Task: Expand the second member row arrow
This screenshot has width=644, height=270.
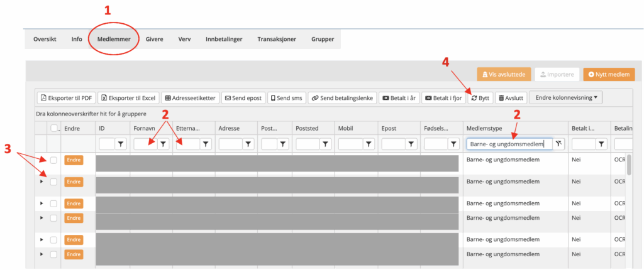Action: 42,182
